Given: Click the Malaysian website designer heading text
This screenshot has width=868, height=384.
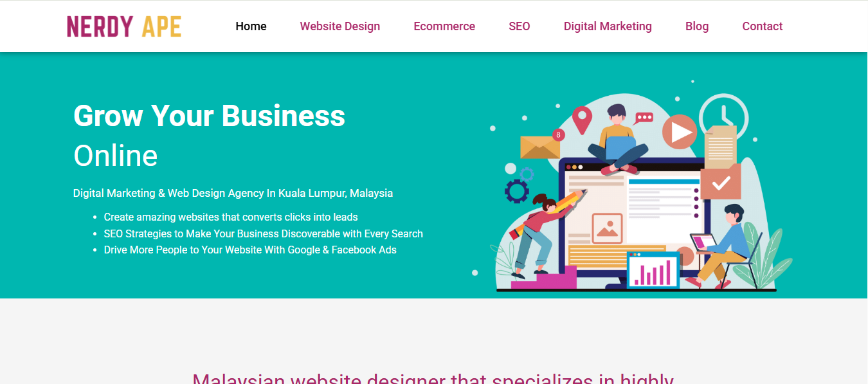Looking at the screenshot, I should (x=433, y=378).
